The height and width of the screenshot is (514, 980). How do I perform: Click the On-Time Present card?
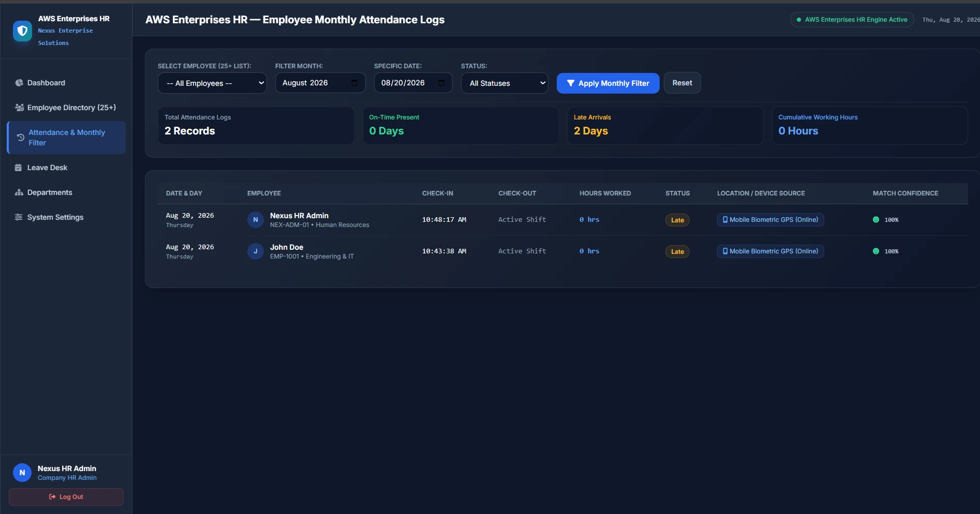tap(461, 126)
